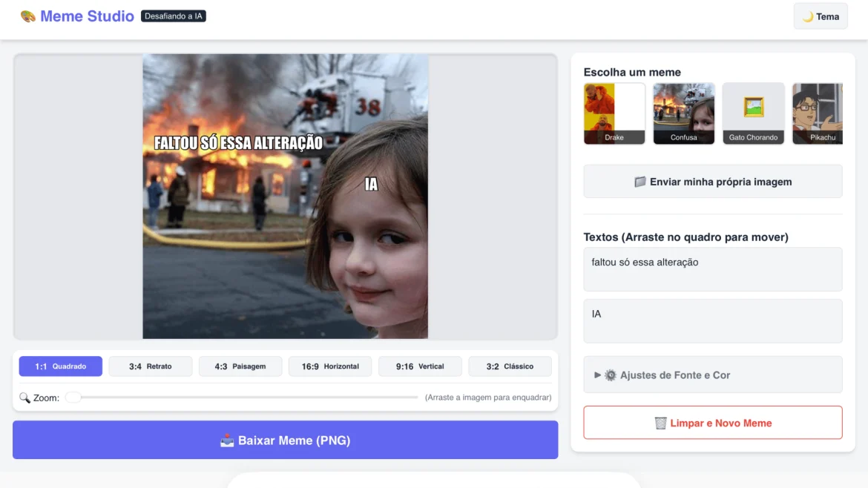This screenshot has height=488, width=868.
Task: Click the Meme Studio palette logo icon
Action: 27,16
